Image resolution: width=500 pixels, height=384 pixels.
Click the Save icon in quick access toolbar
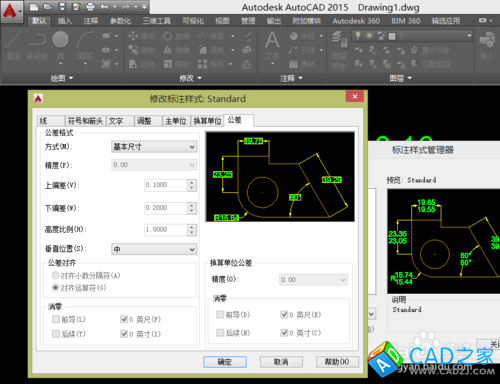62,7
